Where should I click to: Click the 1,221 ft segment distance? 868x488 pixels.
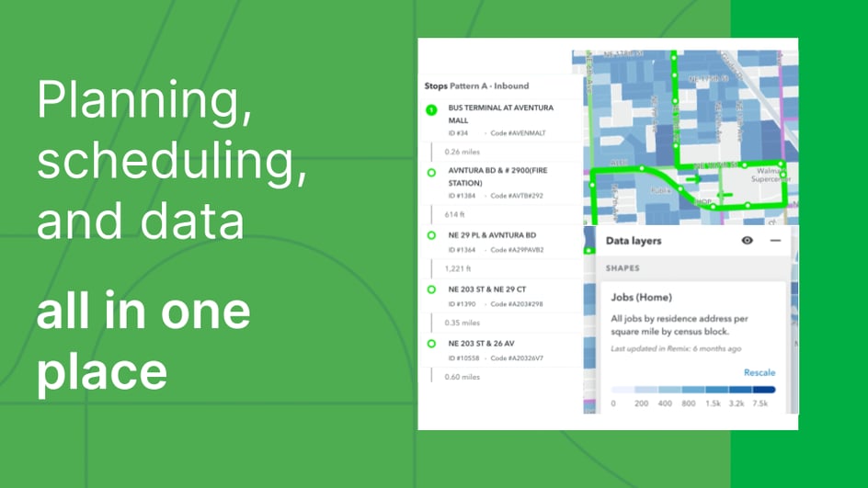(x=457, y=268)
